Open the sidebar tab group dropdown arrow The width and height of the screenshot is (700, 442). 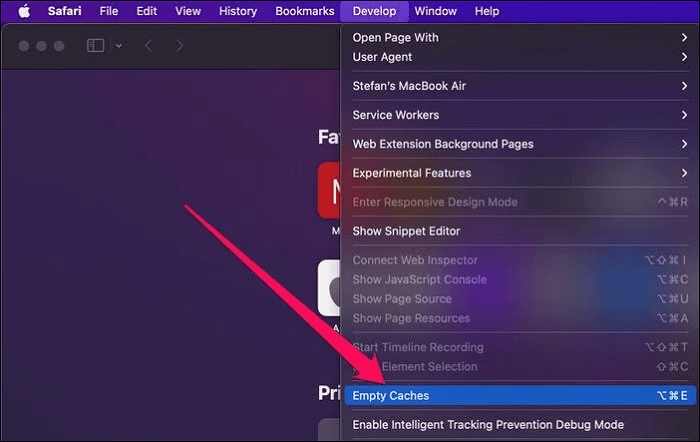(x=119, y=46)
